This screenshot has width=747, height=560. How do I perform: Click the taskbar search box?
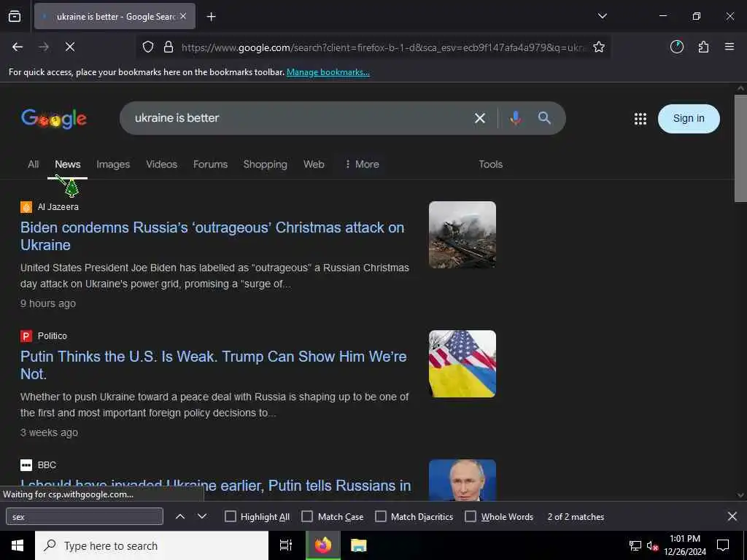(x=152, y=545)
